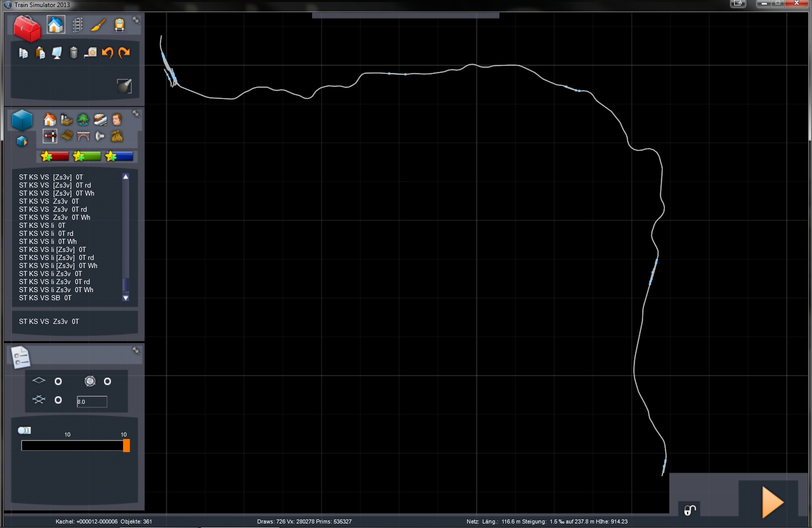Viewport: 812px width, 528px height.
Task: Enable the radio button beside the diamond icon
Action: (58, 381)
